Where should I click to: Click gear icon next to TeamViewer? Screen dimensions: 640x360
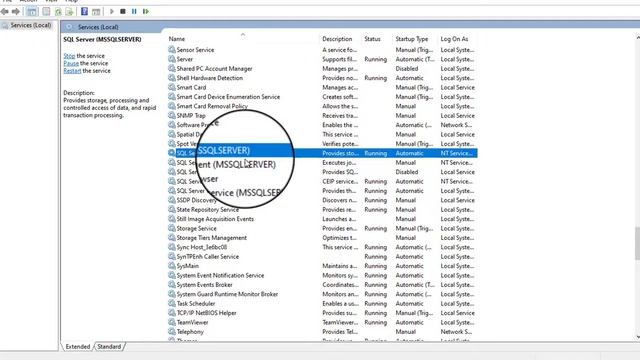[172, 322]
